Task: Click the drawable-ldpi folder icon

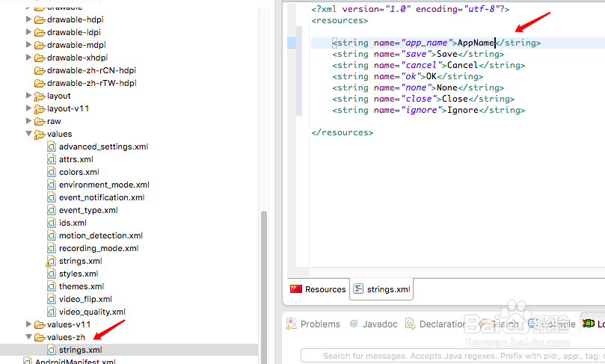Action: click(40, 32)
